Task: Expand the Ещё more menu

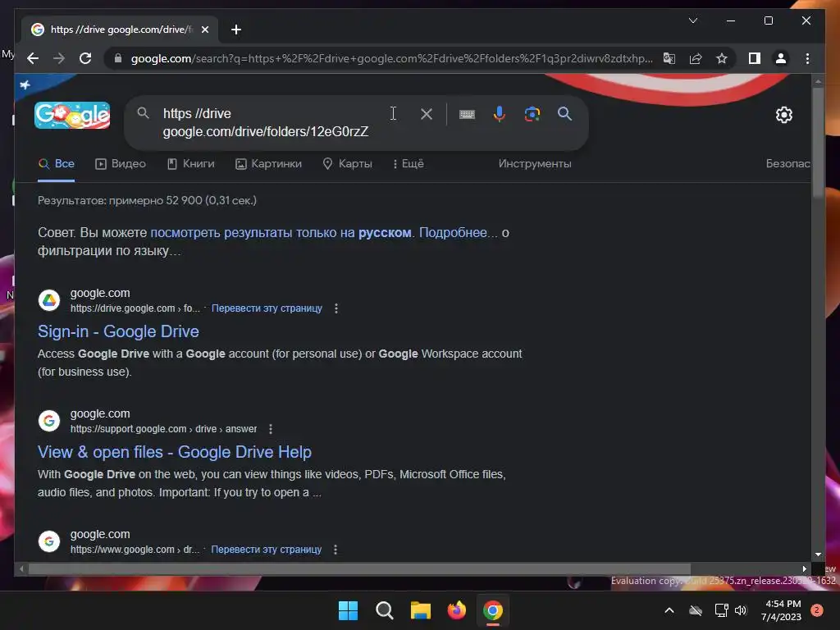Action: click(409, 164)
